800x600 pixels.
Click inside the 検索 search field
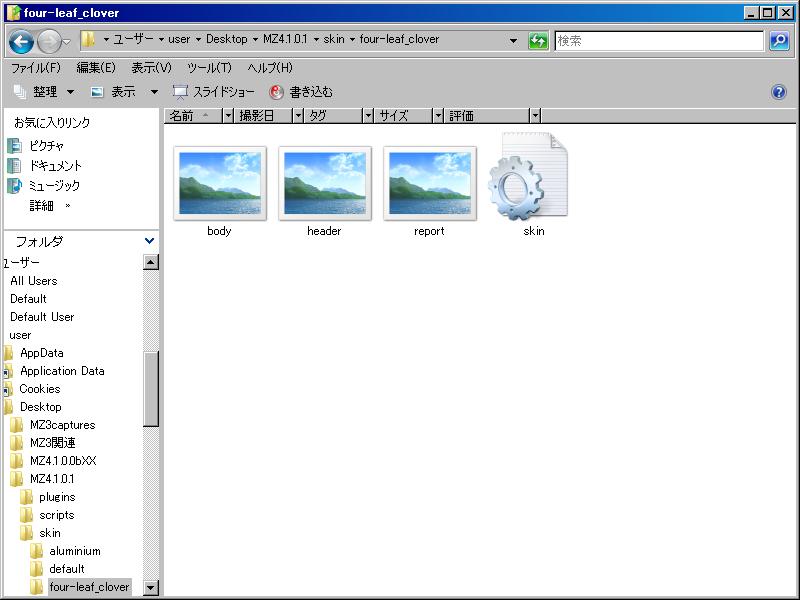(x=660, y=41)
